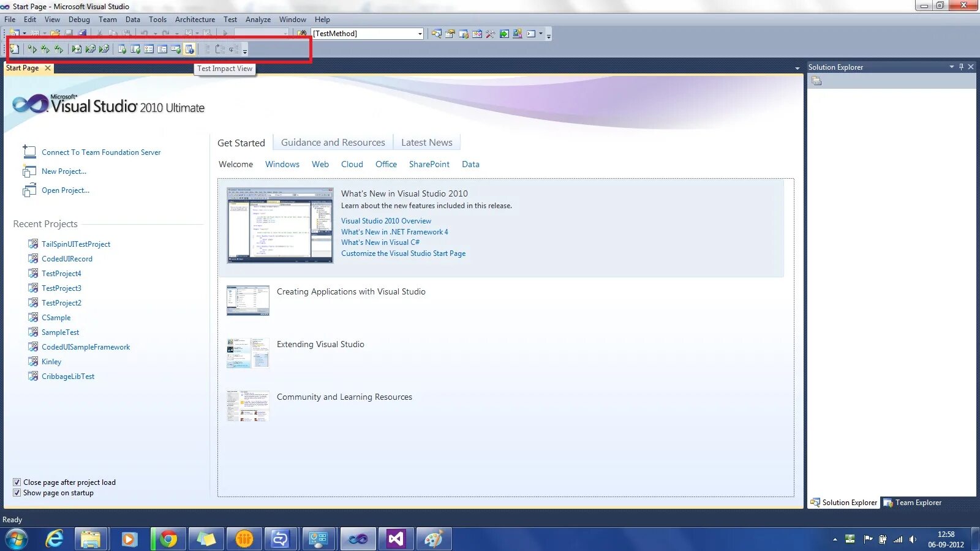Open Google Chrome from the taskbar
Image resolution: width=980 pixels, height=551 pixels.
[168, 539]
